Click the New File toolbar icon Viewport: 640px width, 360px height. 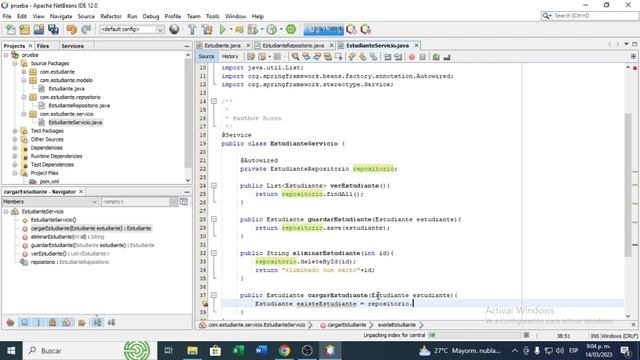click(x=11, y=29)
